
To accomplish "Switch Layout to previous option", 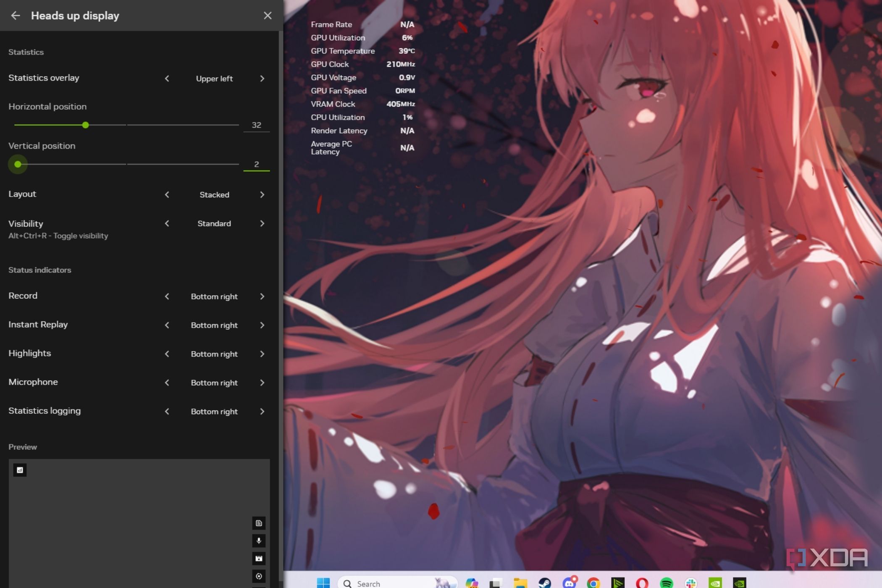I will pyautogui.click(x=167, y=194).
